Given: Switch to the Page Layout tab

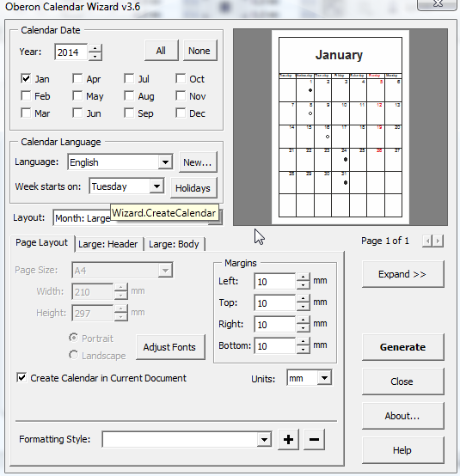Looking at the screenshot, I should (x=41, y=243).
